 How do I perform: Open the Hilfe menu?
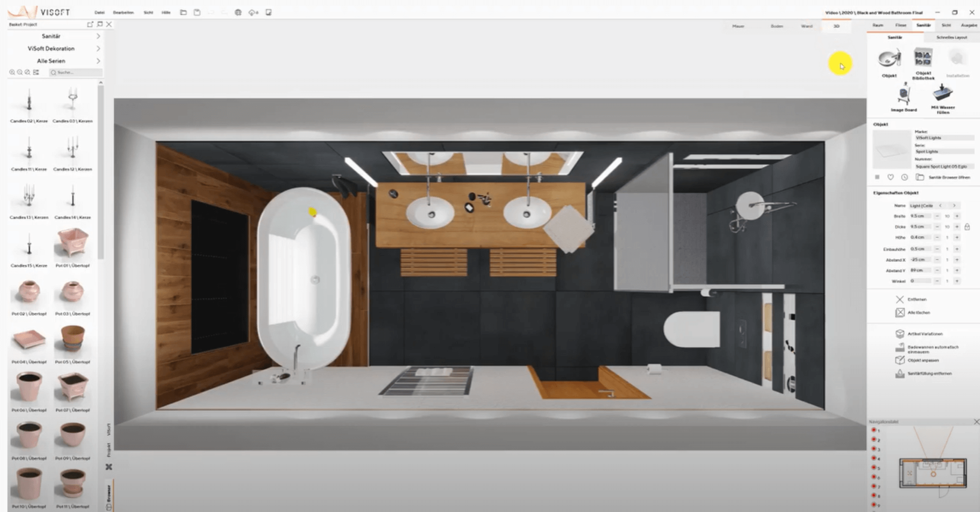pos(166,12)
